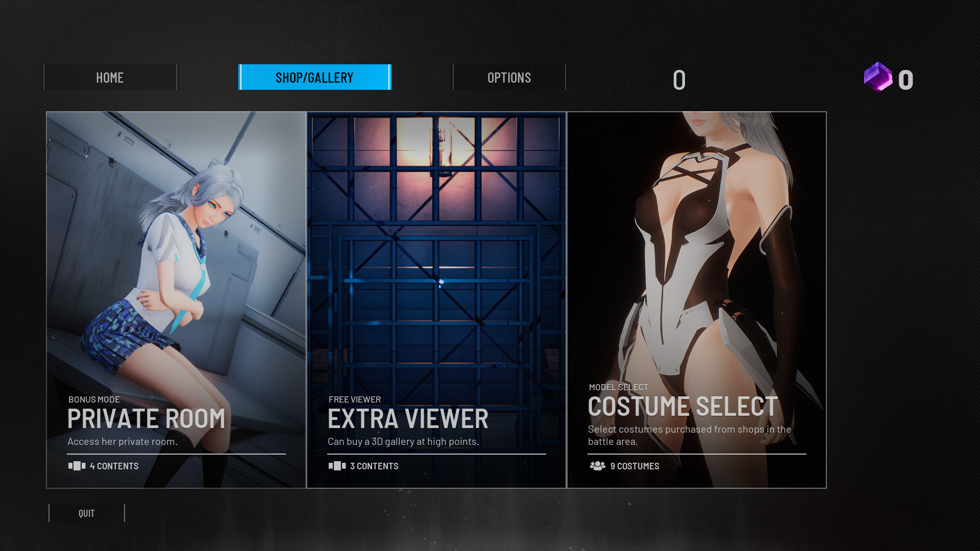Screen dimensions: 980x551
Task: Open the HOME tab
Action: point(110,78)
